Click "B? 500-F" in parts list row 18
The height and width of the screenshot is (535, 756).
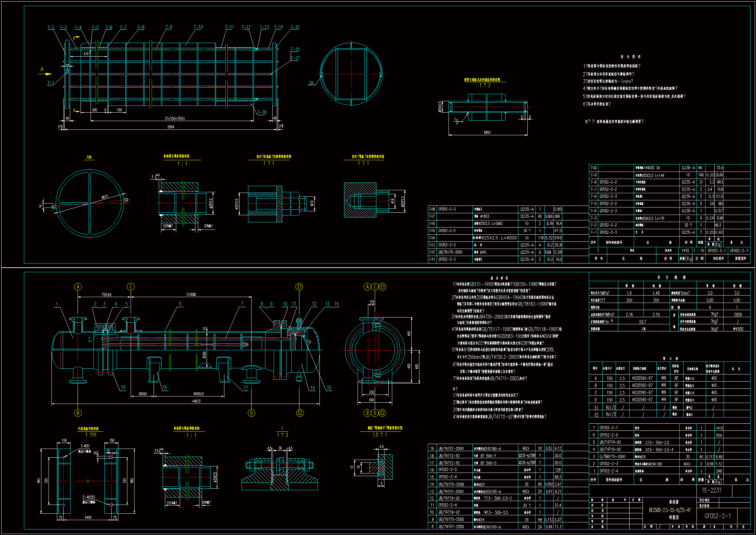pos(488,456)
